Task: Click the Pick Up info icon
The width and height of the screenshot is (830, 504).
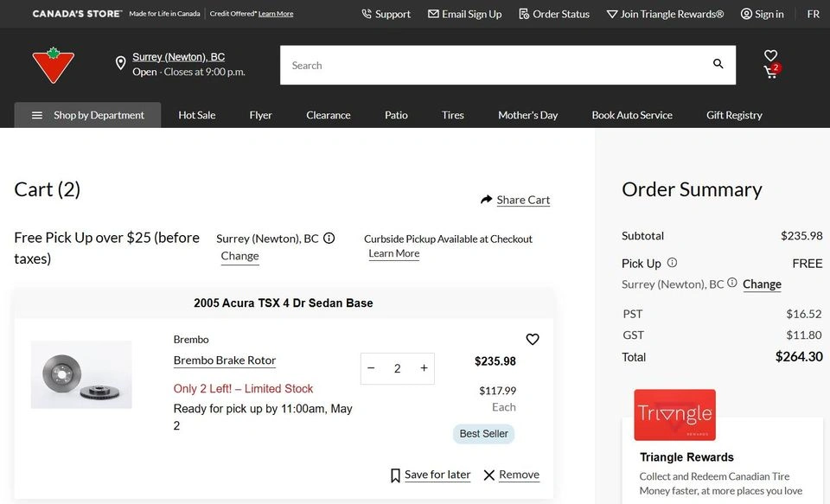Action: click(x=672, y=262)
